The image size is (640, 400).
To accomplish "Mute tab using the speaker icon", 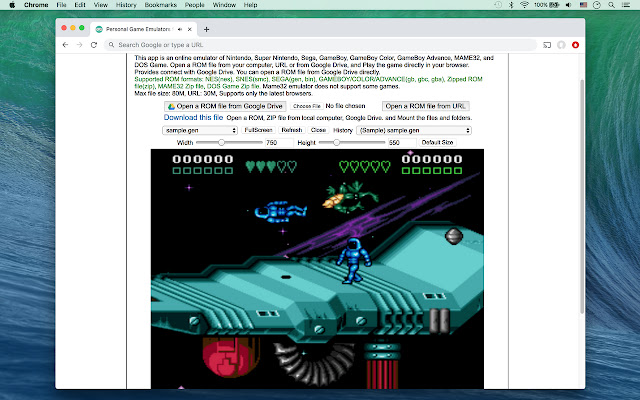I will 180,29.
